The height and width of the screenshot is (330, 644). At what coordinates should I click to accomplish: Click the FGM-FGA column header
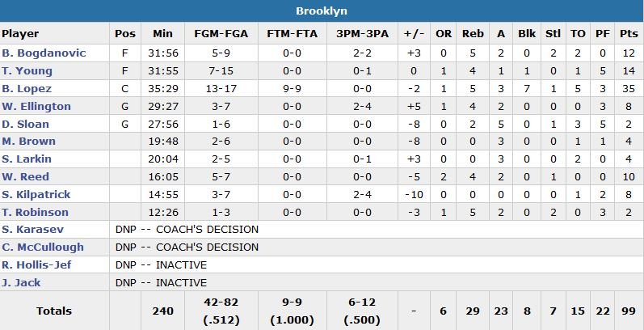pyautogui.click(x=221, y=34)
